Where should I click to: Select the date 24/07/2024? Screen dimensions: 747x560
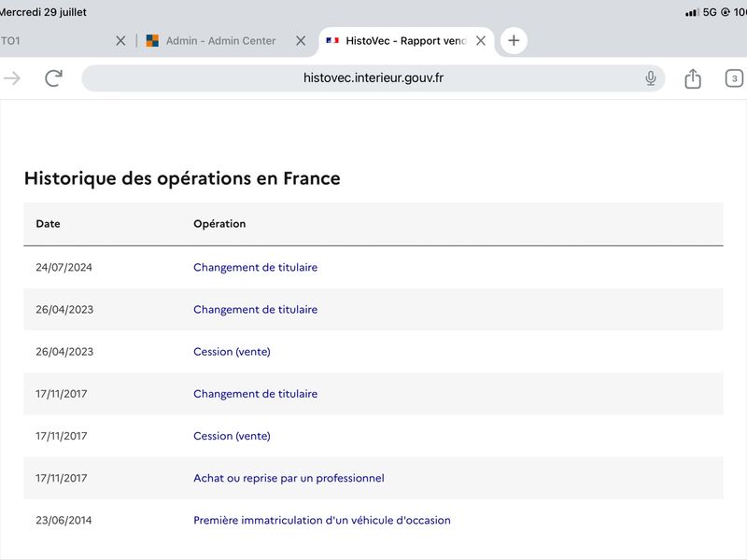(x=63, y=267)
